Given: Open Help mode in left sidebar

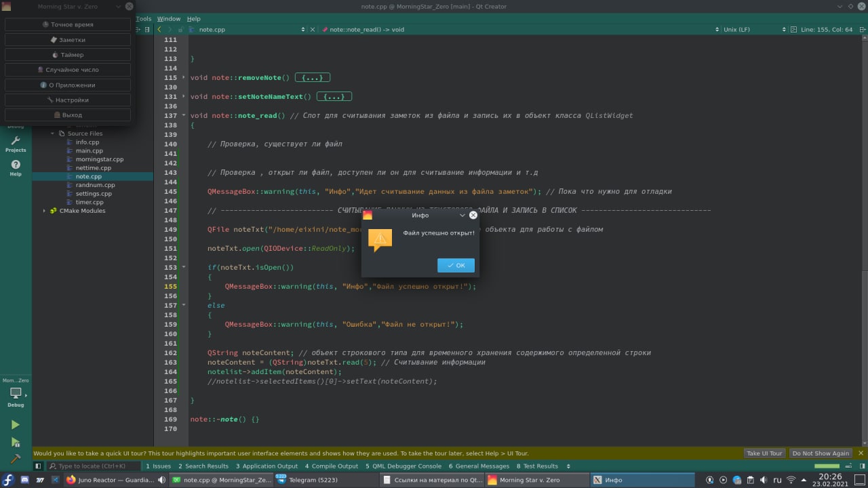Looking at the screenshot, I should click(15, 167).
